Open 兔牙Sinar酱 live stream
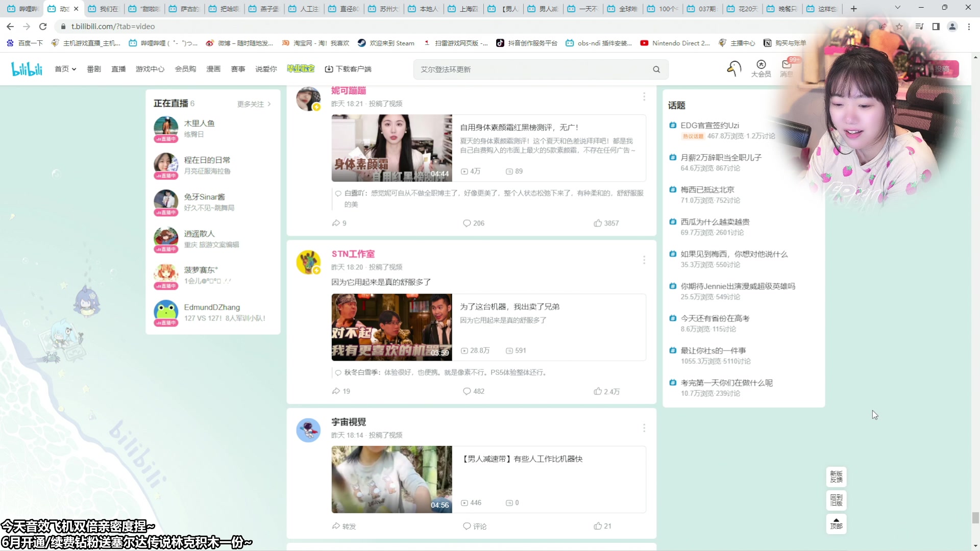This screenshot has height=551, width=980. [213, 203]
